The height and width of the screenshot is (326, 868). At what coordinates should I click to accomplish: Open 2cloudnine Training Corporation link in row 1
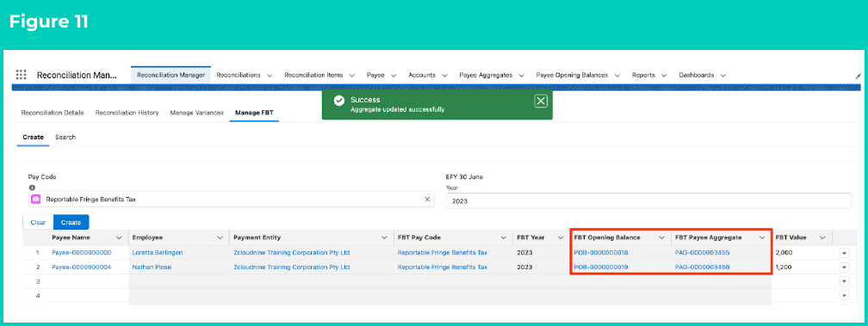coord(292,253)
